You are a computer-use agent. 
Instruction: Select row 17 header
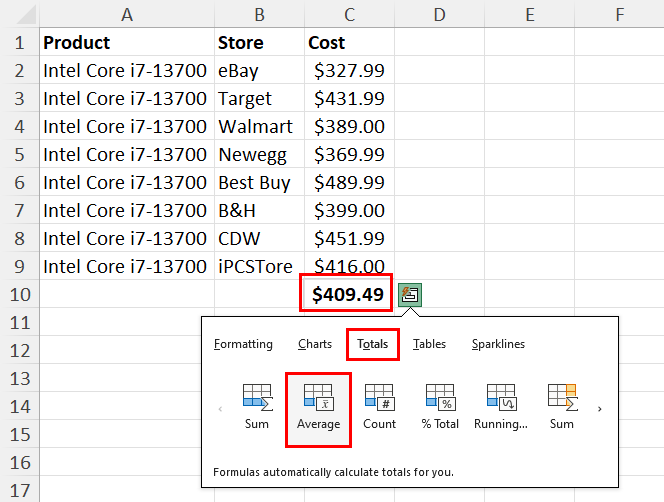pyautogui.click(x=19, y=490)
